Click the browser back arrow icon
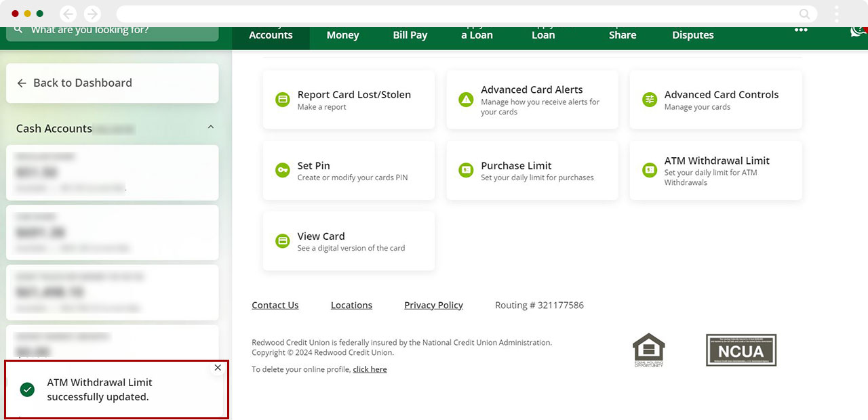This screenshot has width=868, height=420. [x=68, y=14]
